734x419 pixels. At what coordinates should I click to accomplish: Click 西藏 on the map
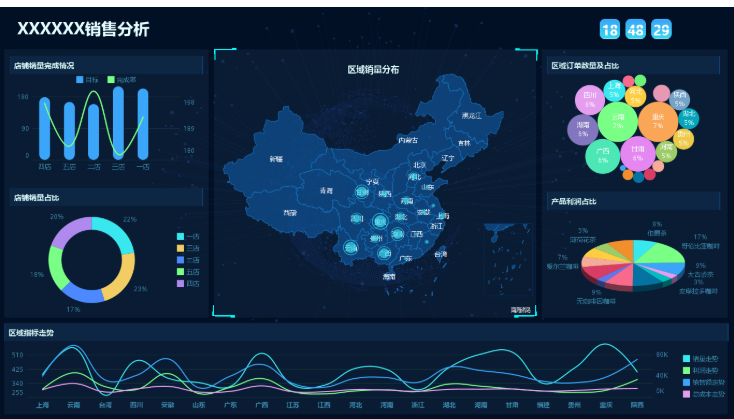pos(290,213)
